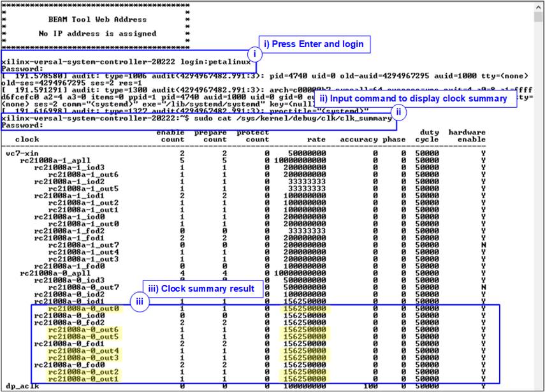Click the rate value 50000000 in vc7-xin row
Image resolution: width=545 pixels, height=392 pixels.
pyautogui.click(x=307, y=153)
